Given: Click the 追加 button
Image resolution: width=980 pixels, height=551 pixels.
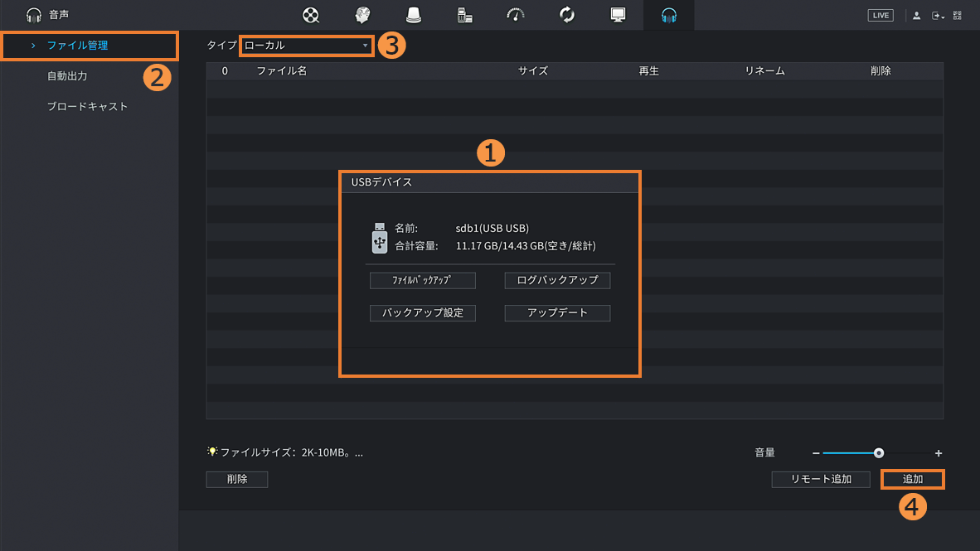Looking at the screenshot, I should point(912,479).
